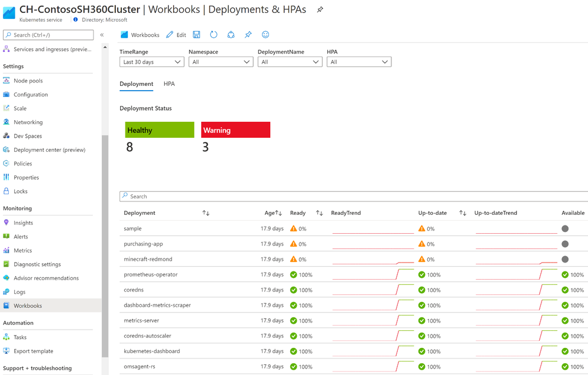588x375 pixels.
Task: Click the sample row Ready warning icon
Action: [x=294, y=228]
